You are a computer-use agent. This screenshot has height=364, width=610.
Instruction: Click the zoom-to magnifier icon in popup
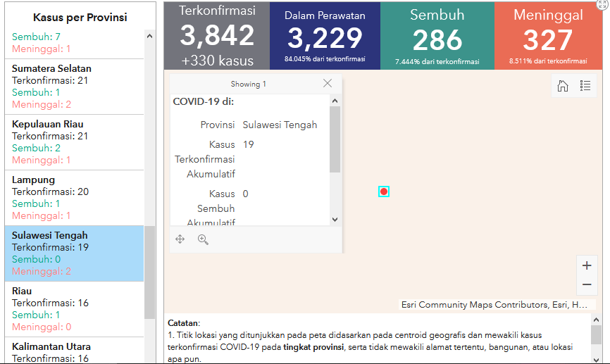[203, 239]
